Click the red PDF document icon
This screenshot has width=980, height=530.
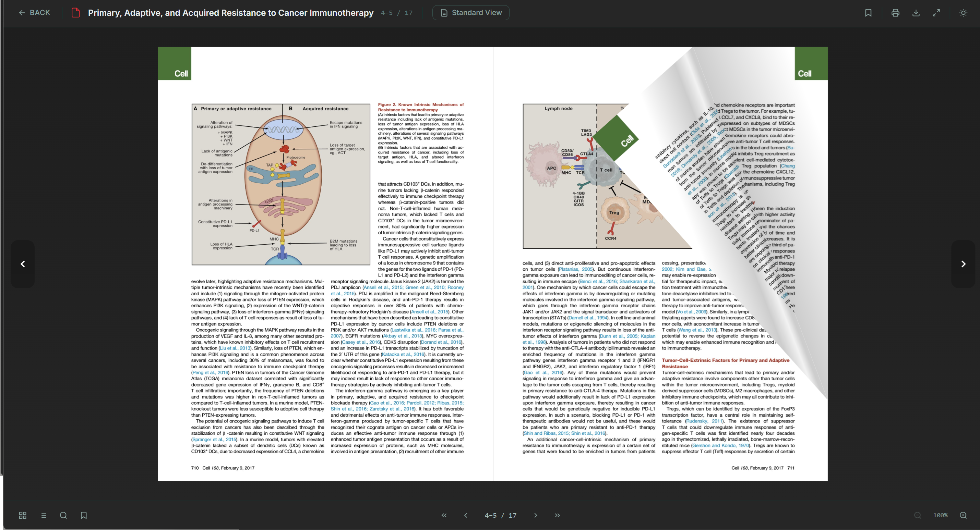point(76,13)
